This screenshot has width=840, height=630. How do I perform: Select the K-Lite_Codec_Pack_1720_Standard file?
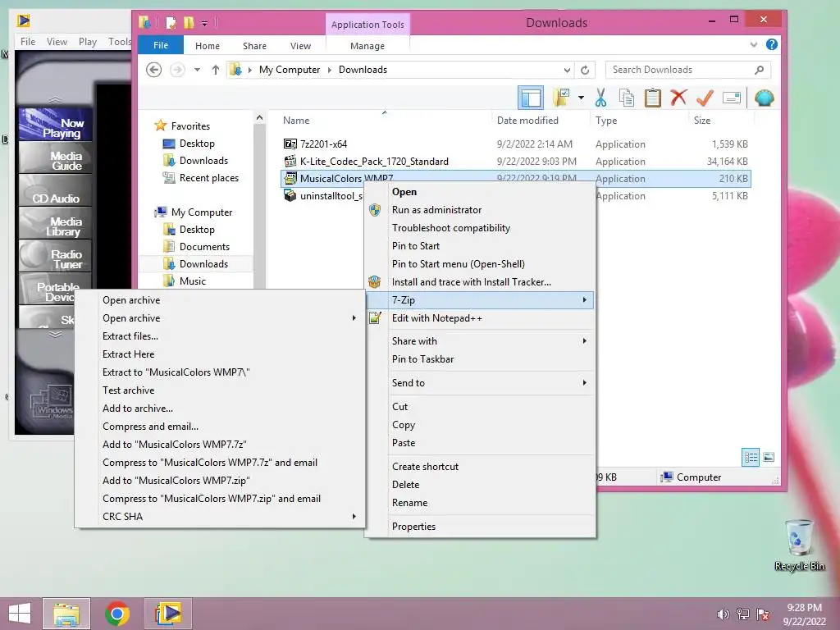[374, 162]
